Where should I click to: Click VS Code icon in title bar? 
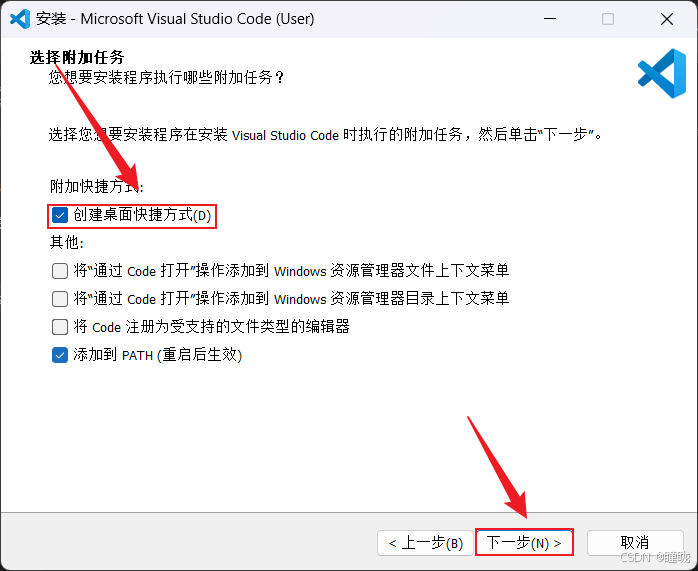[20, 19]
